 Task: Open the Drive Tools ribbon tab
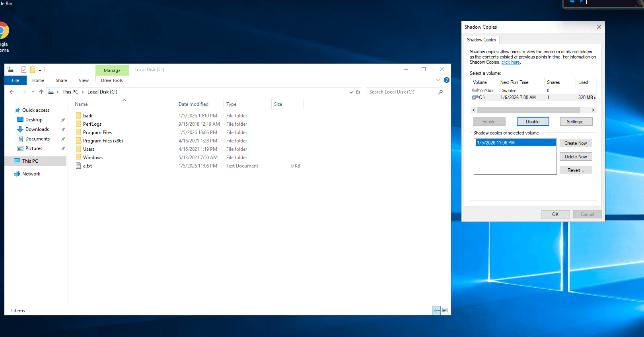pos(112,80)
